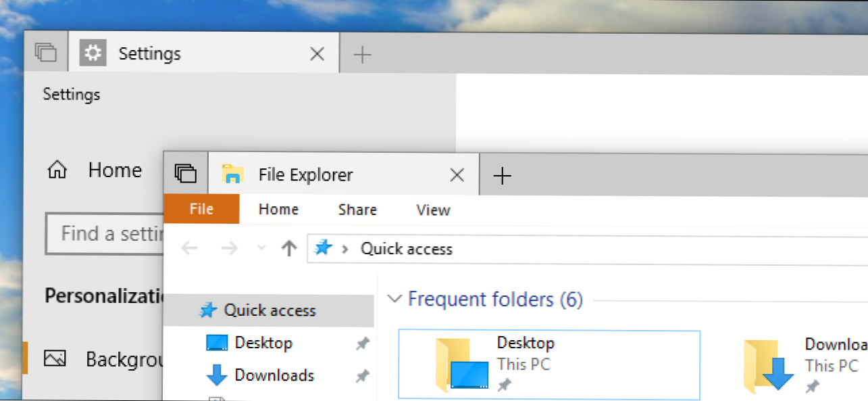Click the Settings gear icon in tab
The image size is (868, 401).
pyautogui.click(x=93, y=53)
